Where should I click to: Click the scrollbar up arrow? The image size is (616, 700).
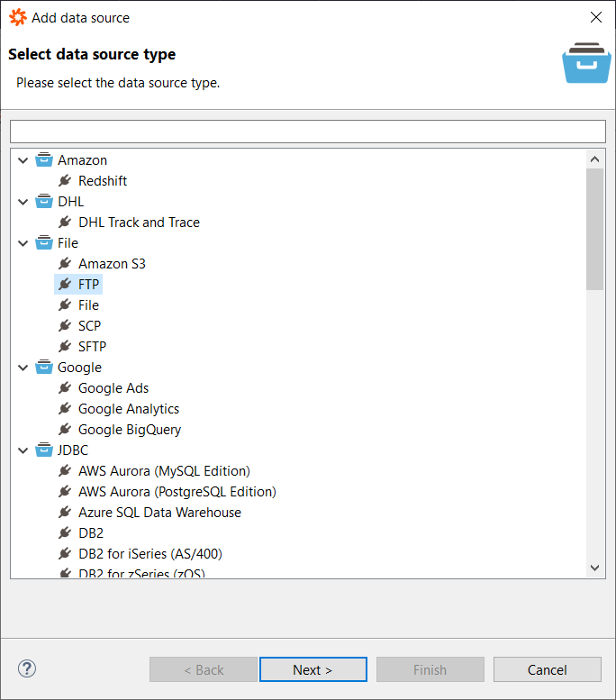[594, 159]
